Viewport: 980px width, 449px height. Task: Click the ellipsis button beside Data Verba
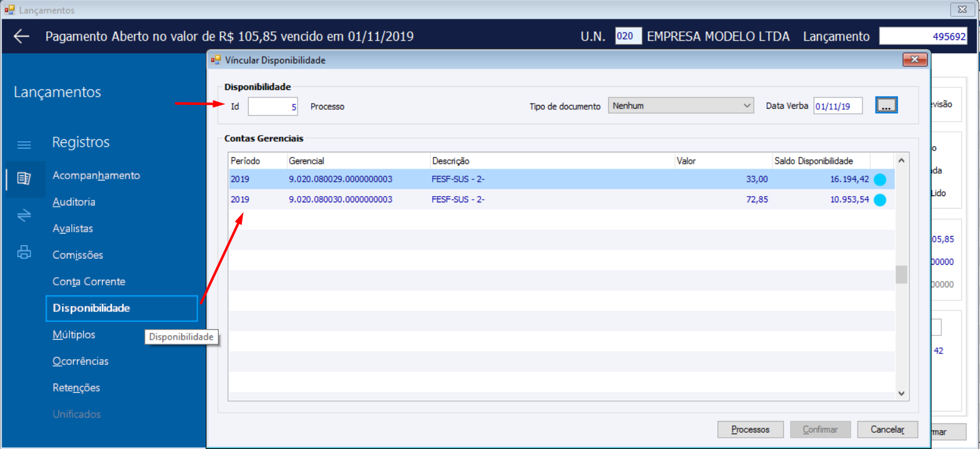(886, 106)
